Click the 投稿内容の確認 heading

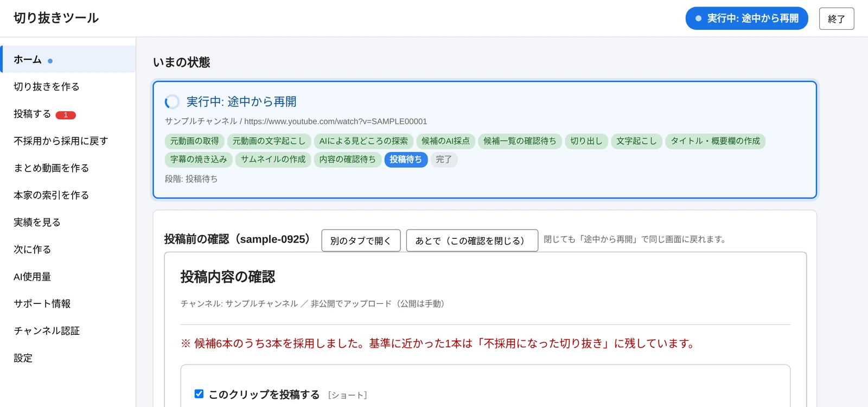coord(228,277)
